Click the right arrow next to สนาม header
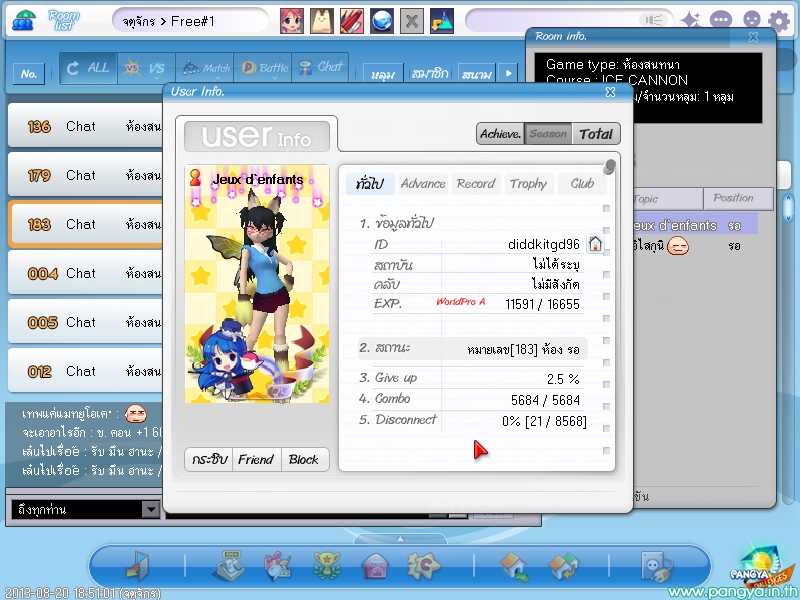 click(x=508, y=73)
